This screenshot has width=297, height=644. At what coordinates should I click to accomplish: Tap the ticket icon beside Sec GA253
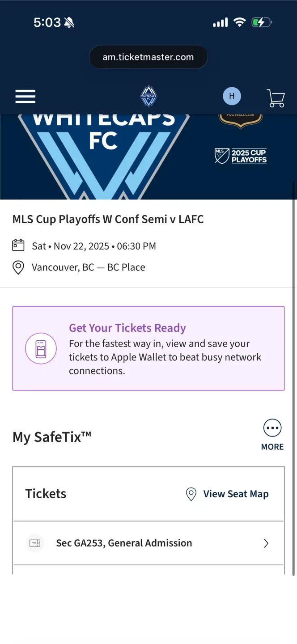point(35,543)
